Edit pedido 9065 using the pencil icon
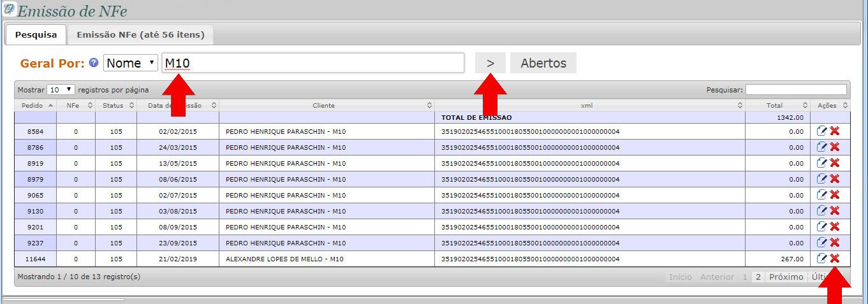 822,195
